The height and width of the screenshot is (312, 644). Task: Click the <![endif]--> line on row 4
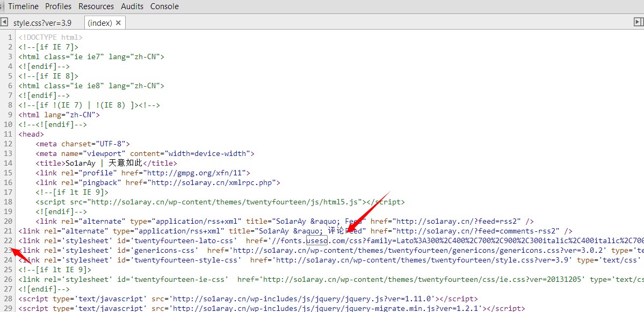pos(44,66)
